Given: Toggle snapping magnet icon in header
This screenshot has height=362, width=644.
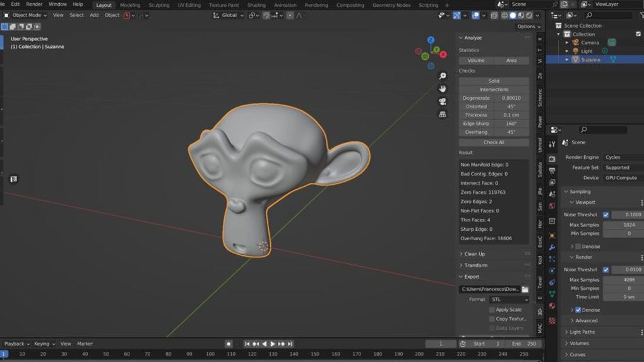Looking at the screenshot, I should click(x=266, y=16).
